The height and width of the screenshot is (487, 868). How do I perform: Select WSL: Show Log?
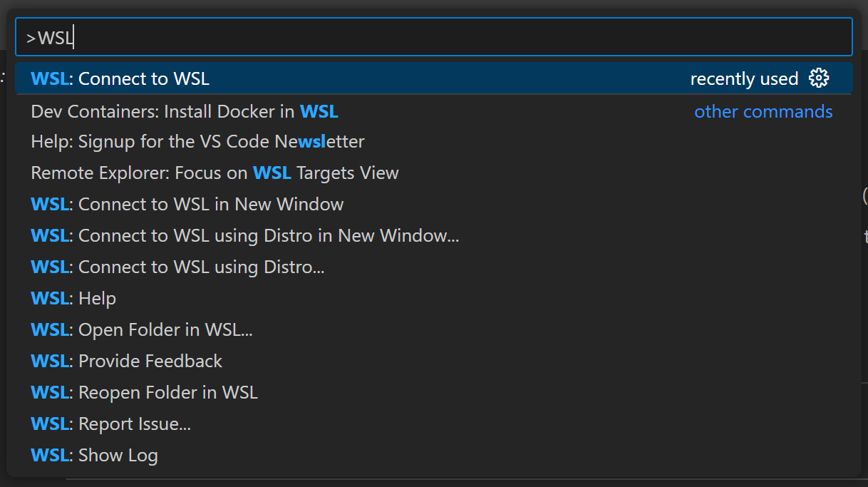(x=95, y=456)
